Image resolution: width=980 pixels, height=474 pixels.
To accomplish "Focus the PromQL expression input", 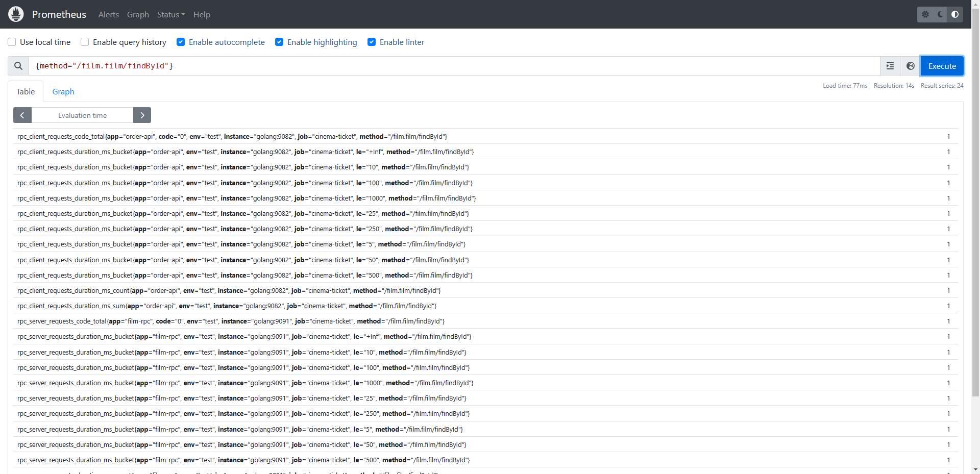I will (x=454, y=66).
